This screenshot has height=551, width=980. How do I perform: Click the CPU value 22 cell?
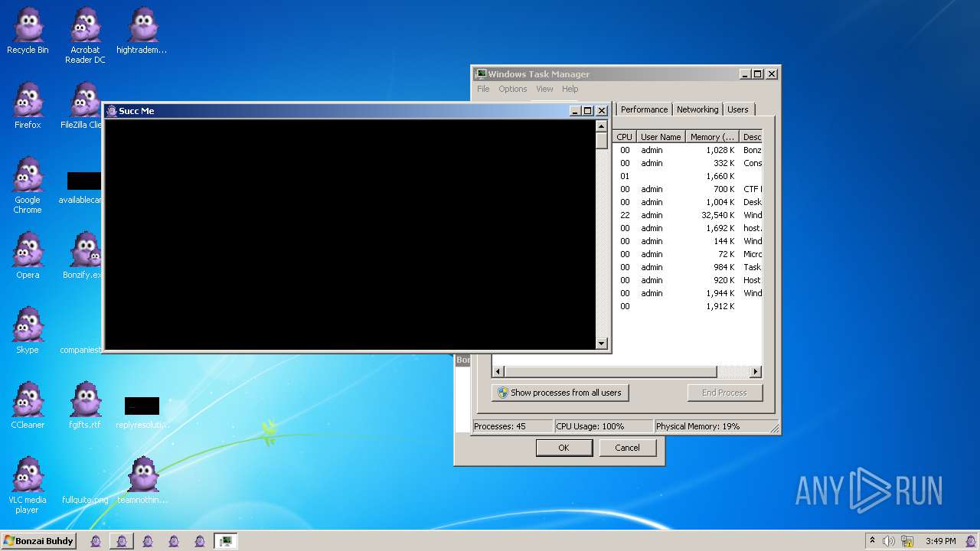click(x=625, y=215)
